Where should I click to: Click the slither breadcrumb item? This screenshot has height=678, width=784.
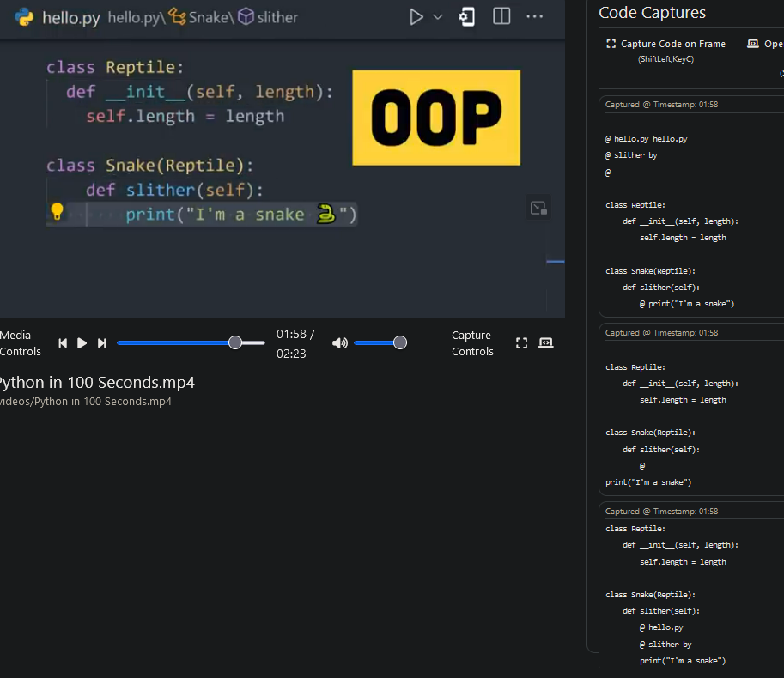276,16
